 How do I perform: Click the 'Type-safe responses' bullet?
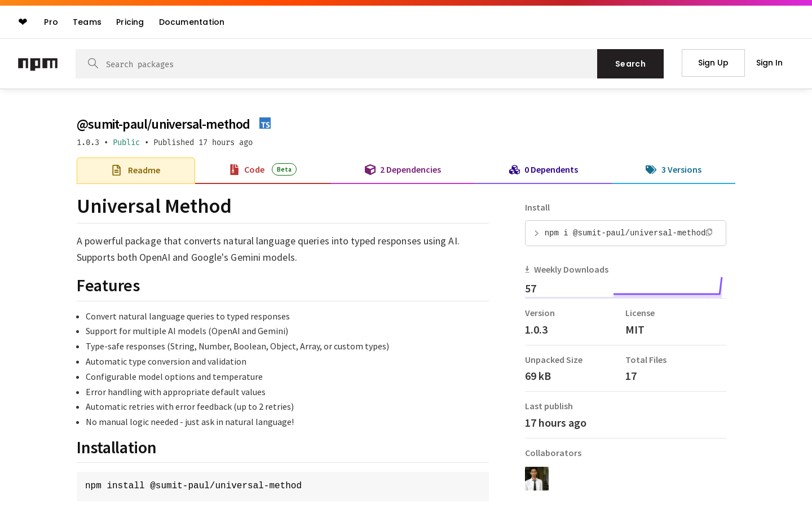point(237,347)
